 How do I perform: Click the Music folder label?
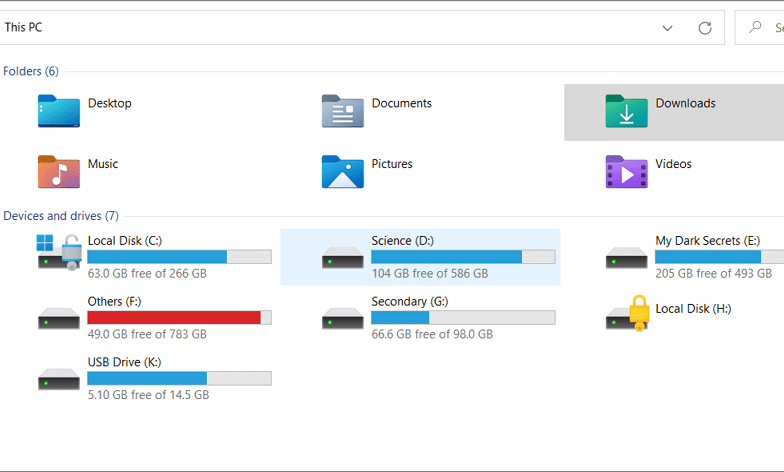coord(103,164)
